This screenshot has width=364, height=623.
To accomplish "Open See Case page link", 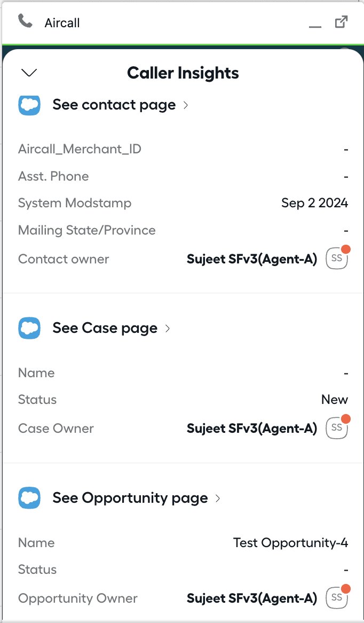I will pos(105,328).
